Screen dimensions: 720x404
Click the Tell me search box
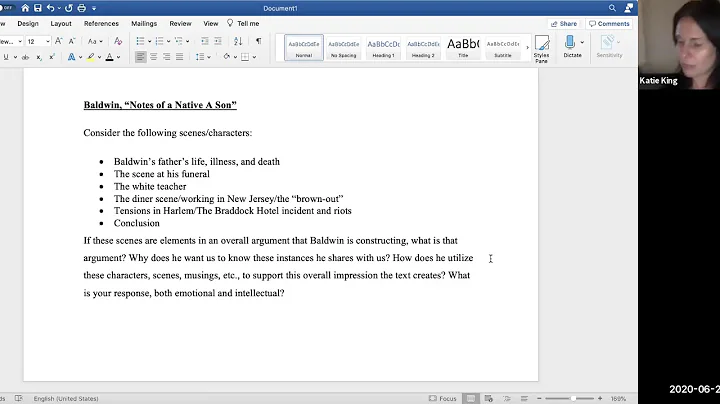coord(243,23)
